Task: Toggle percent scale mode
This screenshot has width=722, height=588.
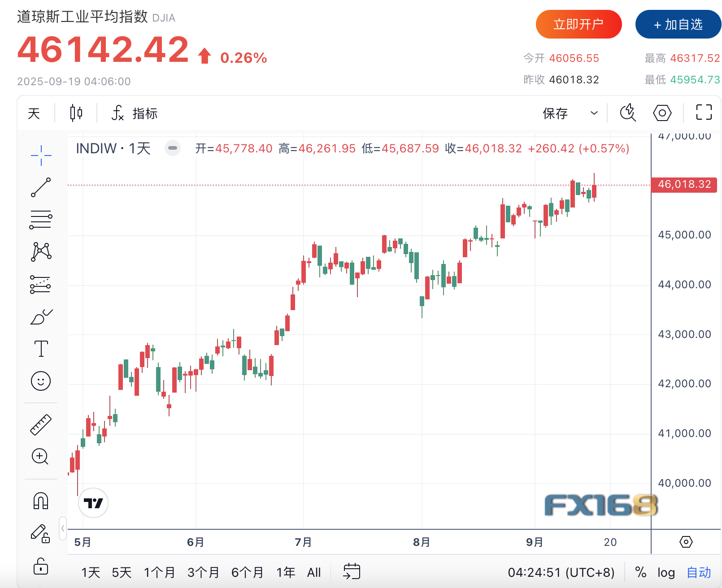Action: coord(640,572)
